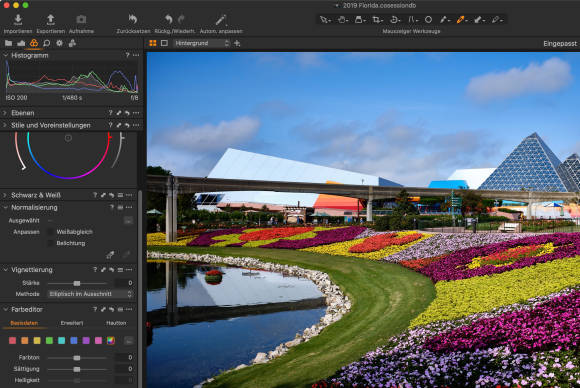Open Histogramm panel options menu
Viewport: 580px width, 388px height.
[136, 55]
